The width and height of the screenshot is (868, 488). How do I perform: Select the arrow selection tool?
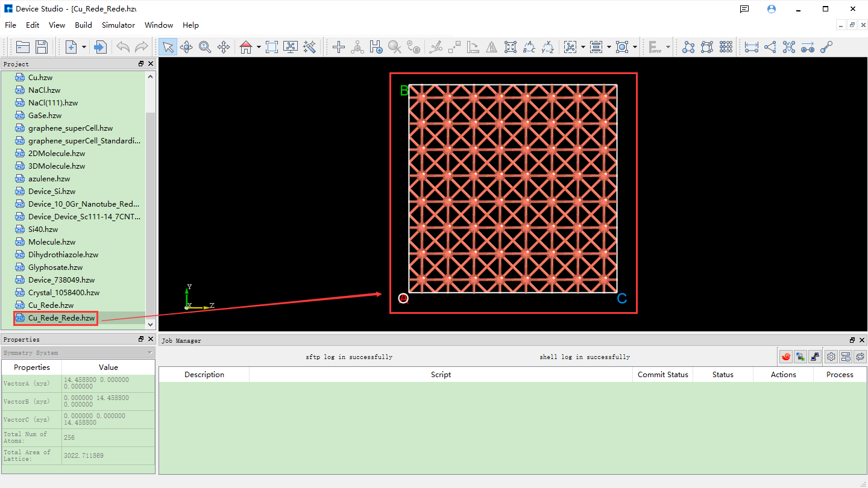167,46
